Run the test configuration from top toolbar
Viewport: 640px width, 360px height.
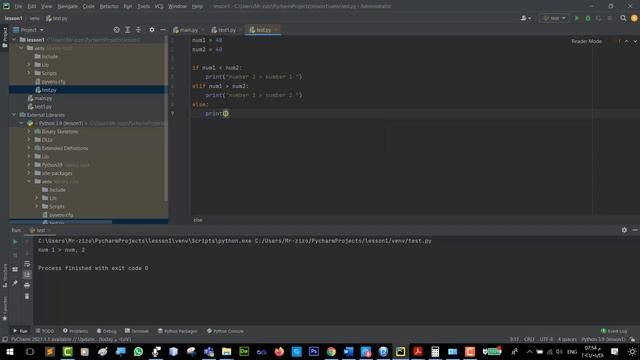(577, 18)
